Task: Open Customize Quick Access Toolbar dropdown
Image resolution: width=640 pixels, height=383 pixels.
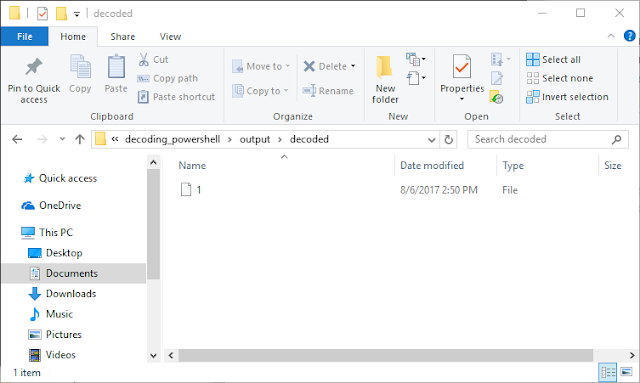Action: pyautogui.click(x=77, y=14)
